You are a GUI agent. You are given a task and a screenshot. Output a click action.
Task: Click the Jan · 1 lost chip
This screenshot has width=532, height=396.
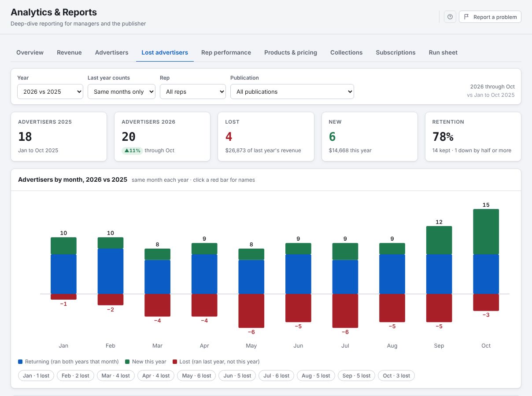coord(36,376)
